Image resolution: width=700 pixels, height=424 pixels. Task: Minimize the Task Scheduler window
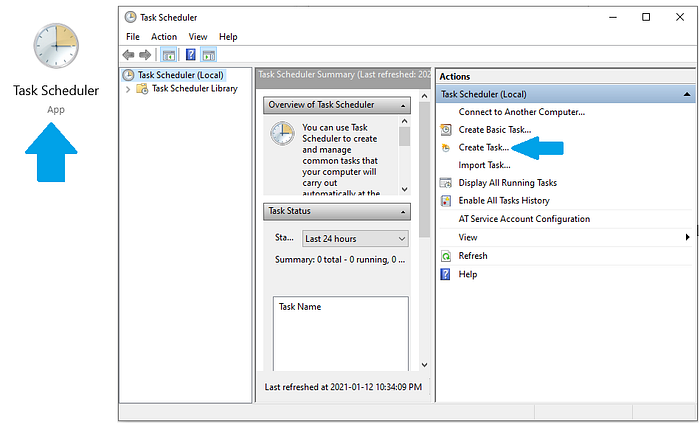pyautogui.click(x=613, y=17)
